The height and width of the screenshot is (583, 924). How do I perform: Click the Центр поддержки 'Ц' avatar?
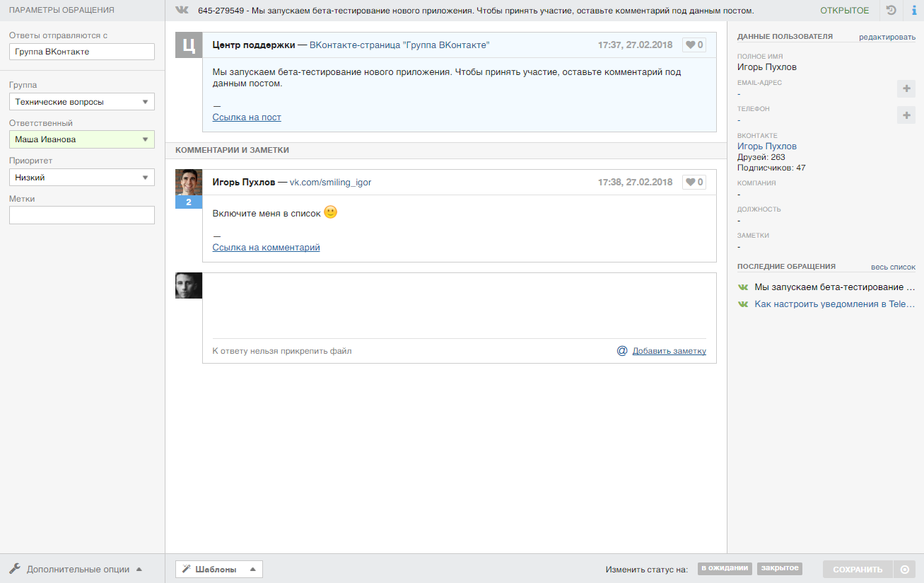pyautogui.click(x=189, y=45)
